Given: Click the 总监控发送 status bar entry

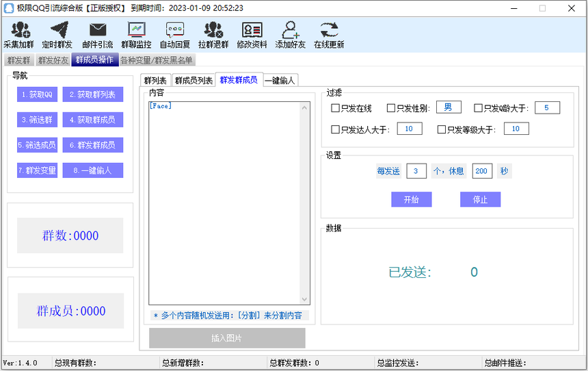Looking at the screenshot, I should 398,363.
